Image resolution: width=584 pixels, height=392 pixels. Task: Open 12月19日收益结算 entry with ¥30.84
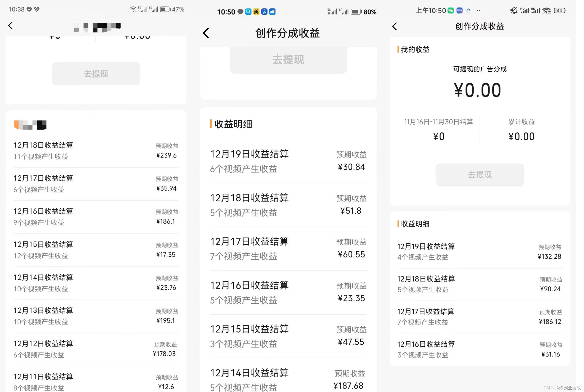click(x=288, y=161)
